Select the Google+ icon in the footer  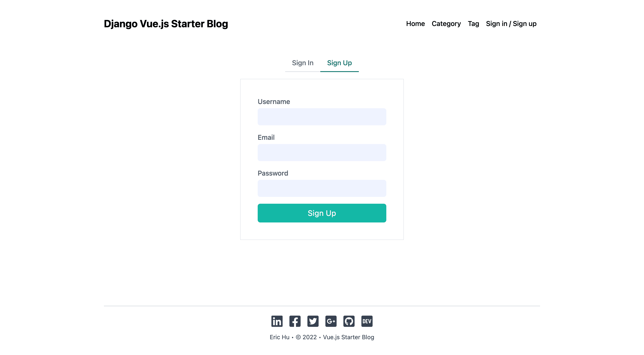[x=331, y=321]
